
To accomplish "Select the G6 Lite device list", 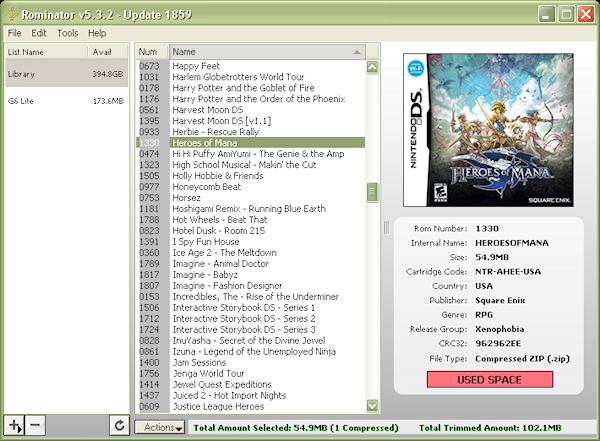I will (65, 101).
